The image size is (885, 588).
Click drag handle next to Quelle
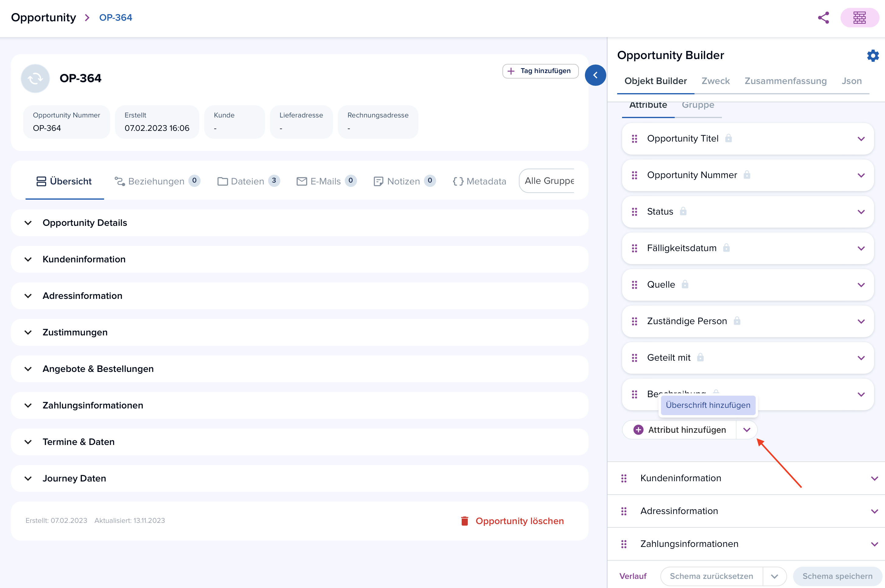(635, 285)
